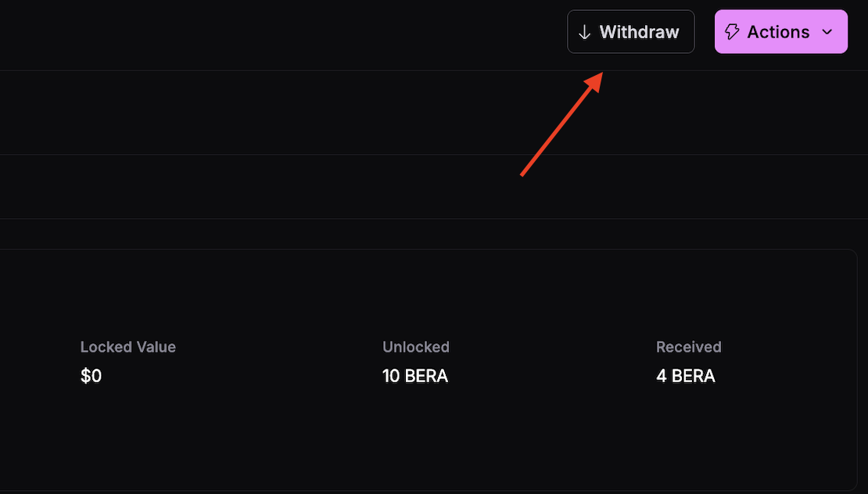This screenshot has width=868, height=494.
Task: Open the purple Actions menu
Action: pyautogui.click(x=780, y=32)
